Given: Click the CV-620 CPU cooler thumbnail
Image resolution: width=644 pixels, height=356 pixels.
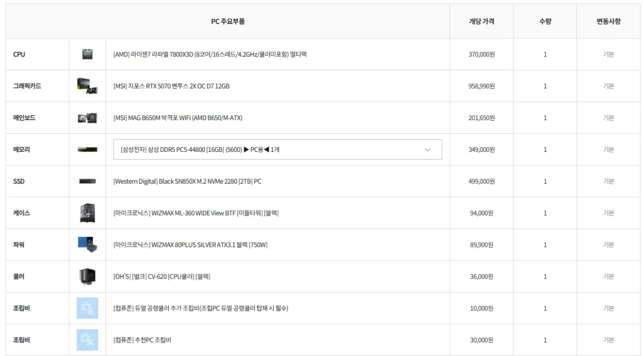Looking at the screenshot, I should 88,277.
